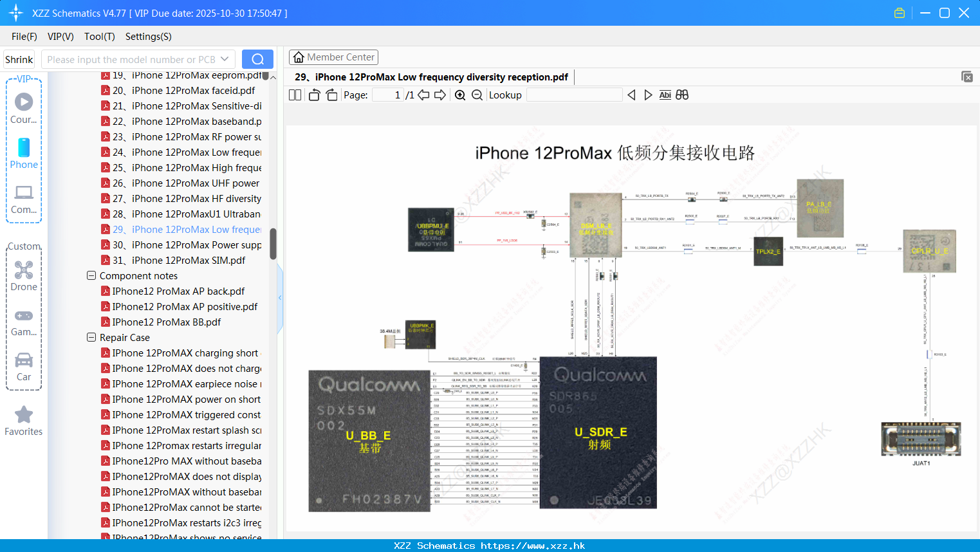Open the Member Center home button
The image size is (980, 552).
click(x=333, y=57)
